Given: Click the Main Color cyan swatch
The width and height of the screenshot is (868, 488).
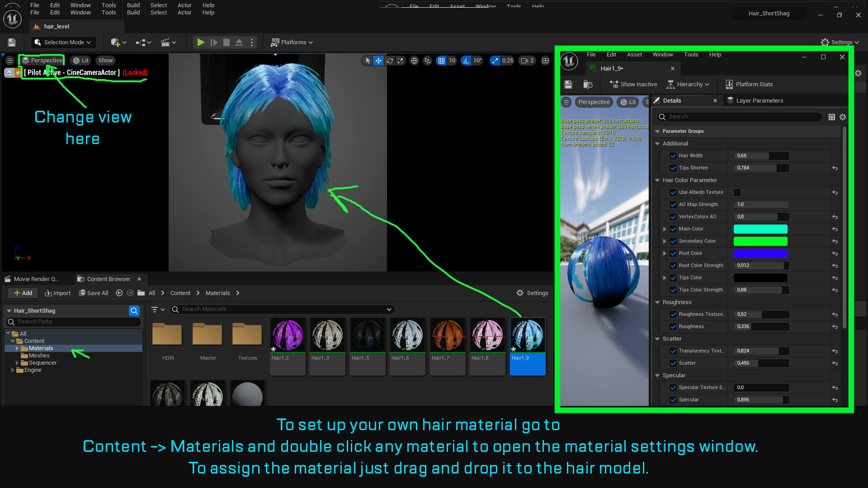Looking at the screenshot, I should [x=760, y=229].
